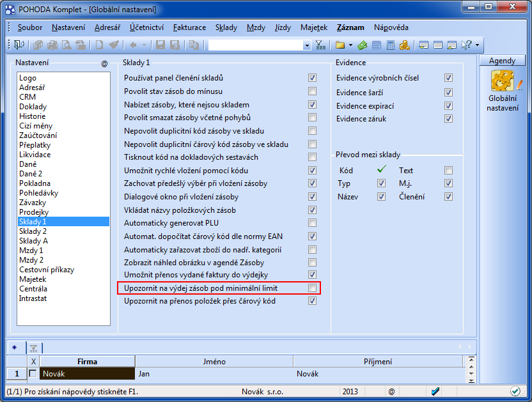Open the Účetnictví menu
This screenshot has height=402, width=532.
click(x=146, y=27)
